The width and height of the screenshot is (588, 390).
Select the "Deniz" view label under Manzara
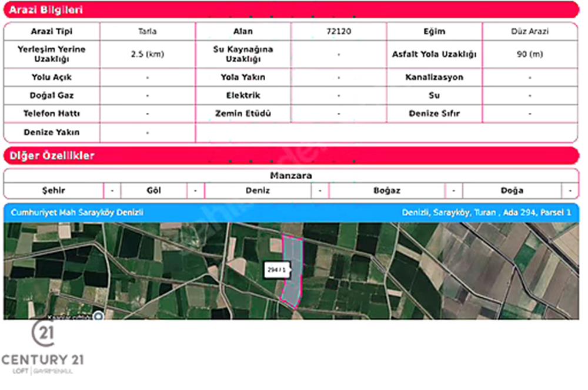258,190
